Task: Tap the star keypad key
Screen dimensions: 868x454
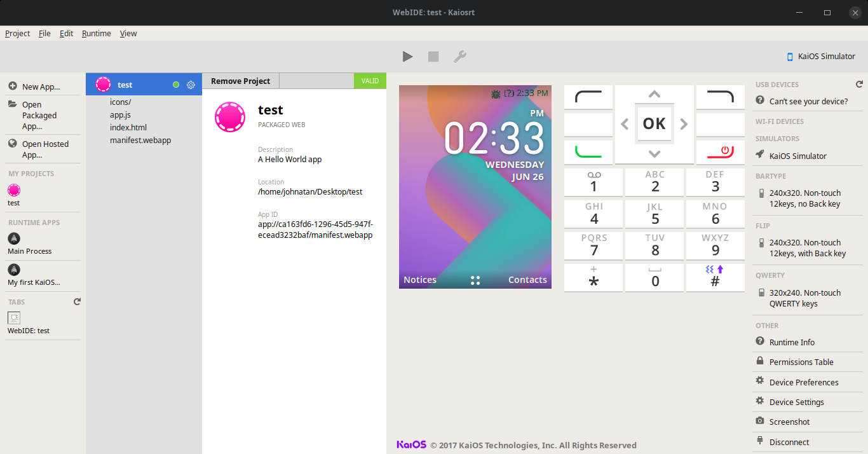Action: click(x=593, y=277)
